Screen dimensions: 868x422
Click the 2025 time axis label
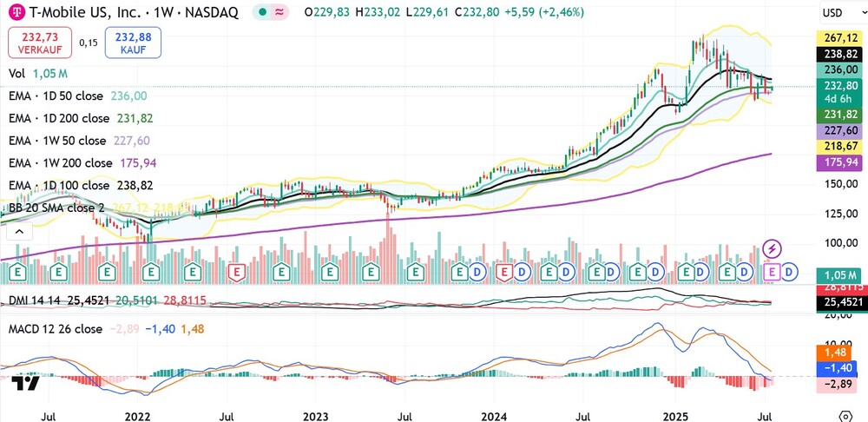[x=674, y=416]
